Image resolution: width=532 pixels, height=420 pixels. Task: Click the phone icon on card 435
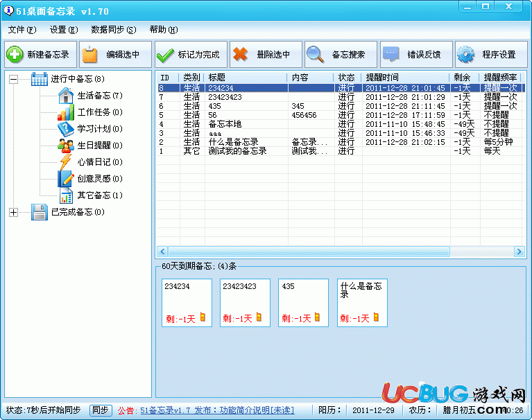point(317,317)
